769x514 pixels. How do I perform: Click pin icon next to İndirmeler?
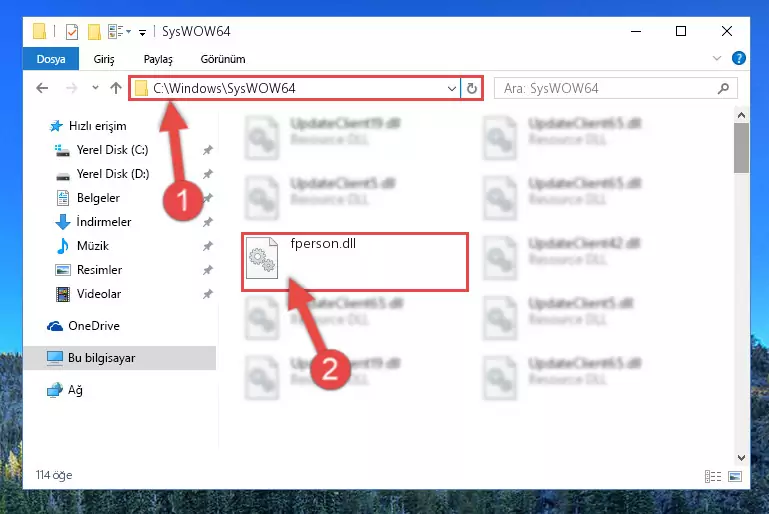coord(208,222)
